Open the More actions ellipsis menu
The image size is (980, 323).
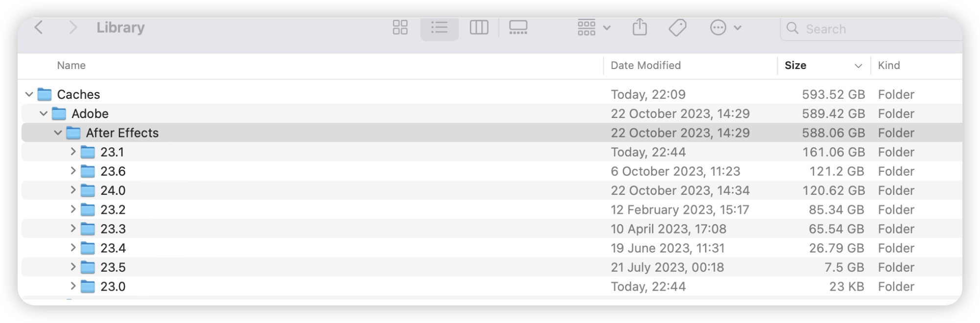(725, 27)
